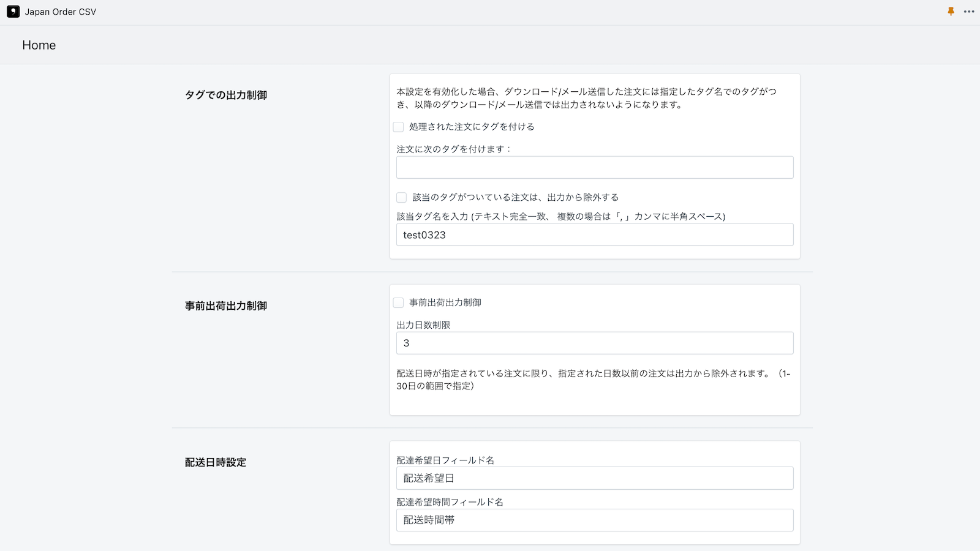Select the Home navigation item
This screenshot has height=551, width=980.
(39, 45)
